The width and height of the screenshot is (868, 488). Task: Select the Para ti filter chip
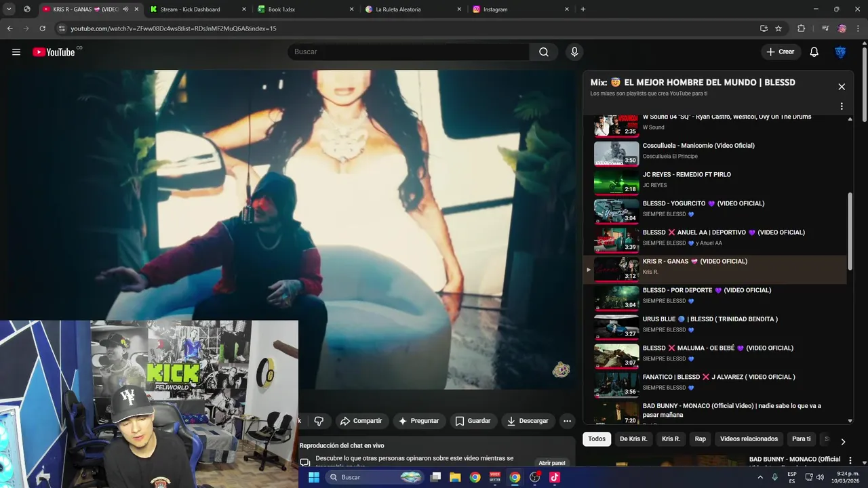point(801,439)
